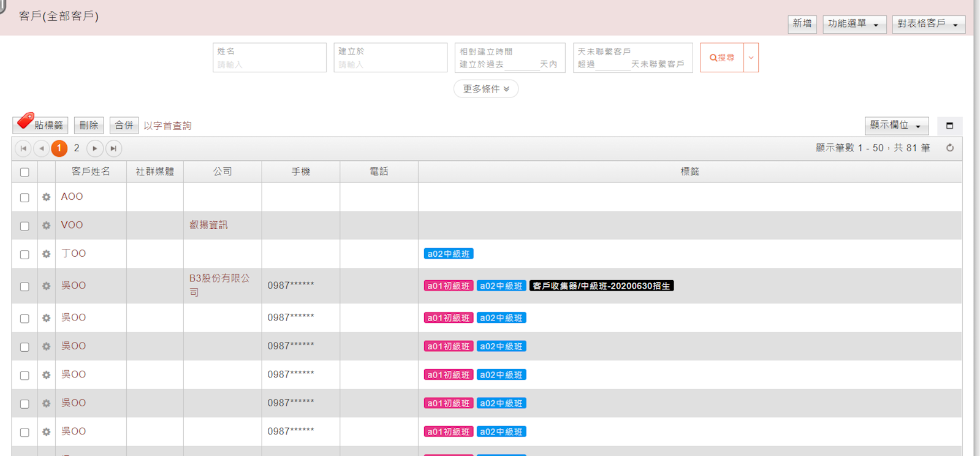Expand 更多條件 search filters
Image resolution: width=980 pixels, height=456 pixels.
pyautogui.click(x=485, y=89)
